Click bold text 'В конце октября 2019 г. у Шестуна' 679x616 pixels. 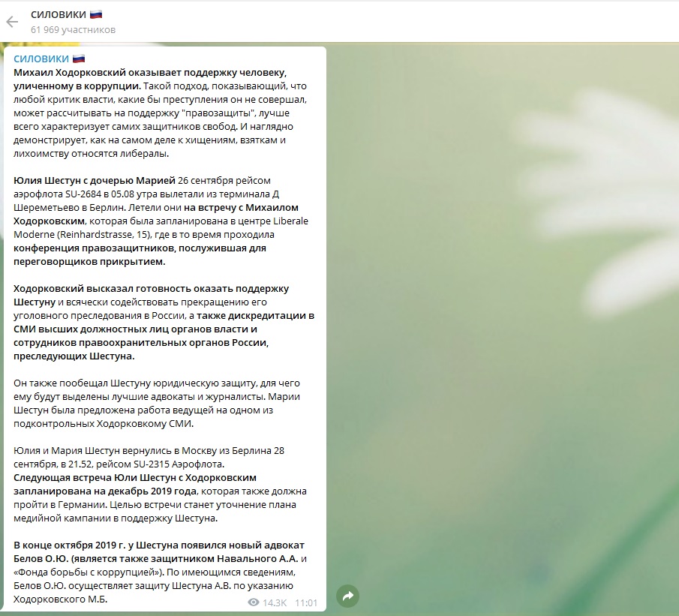(96, 545)
